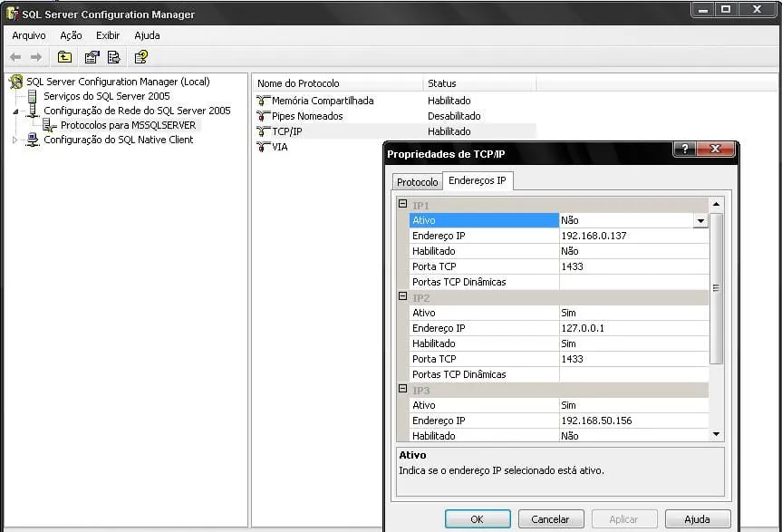The image size is (782, 532).
Task: Select the Pipes Nomeados protocol row
Action: [396, 116]
